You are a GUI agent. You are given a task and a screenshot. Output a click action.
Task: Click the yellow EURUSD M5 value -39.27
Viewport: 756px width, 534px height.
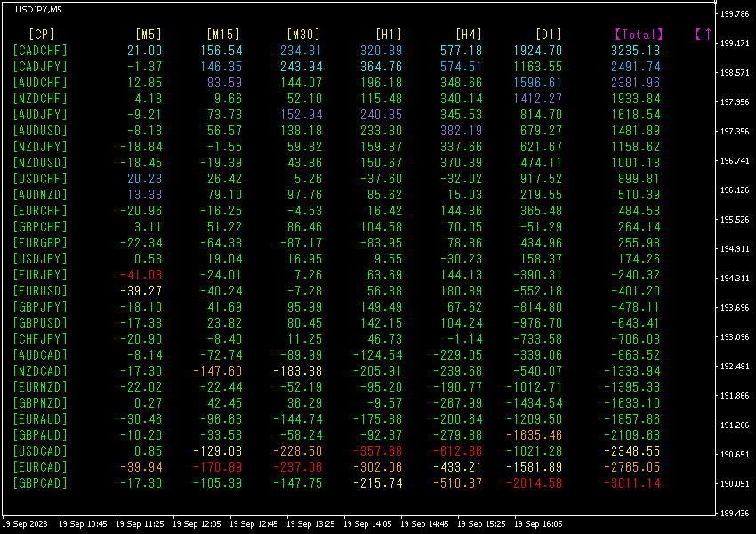coord(141,291)
